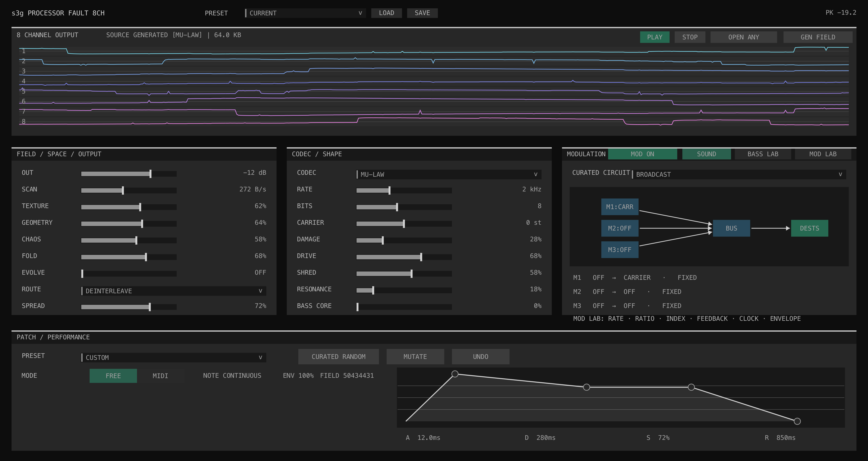Click the envelope attack peak handle
868x461 pixels.
(x=455, y=374)
